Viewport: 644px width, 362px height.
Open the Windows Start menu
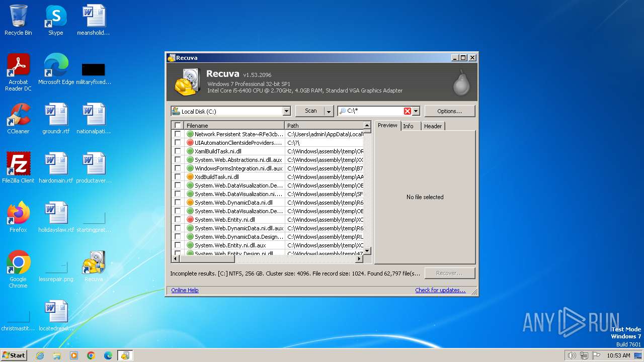[14, 355]
